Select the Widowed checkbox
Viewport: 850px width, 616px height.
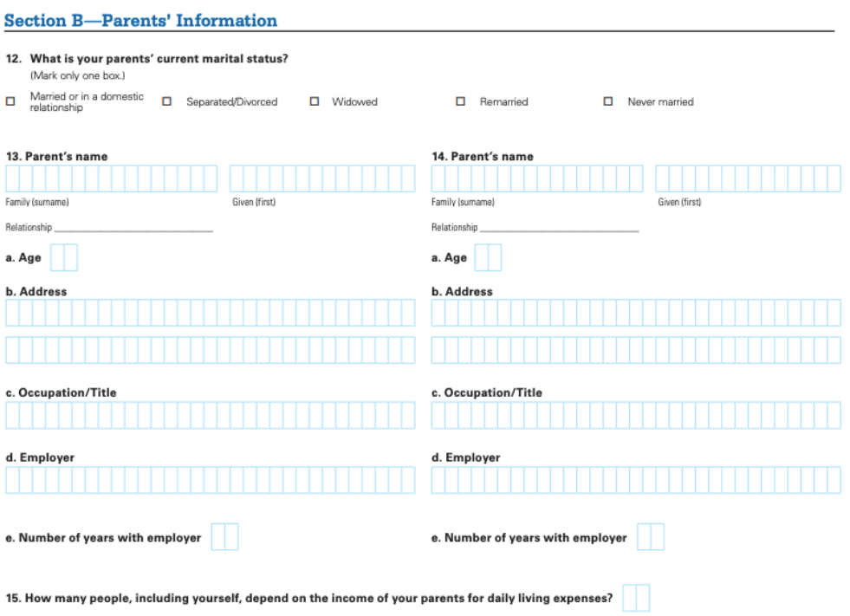tap(314, 101)
